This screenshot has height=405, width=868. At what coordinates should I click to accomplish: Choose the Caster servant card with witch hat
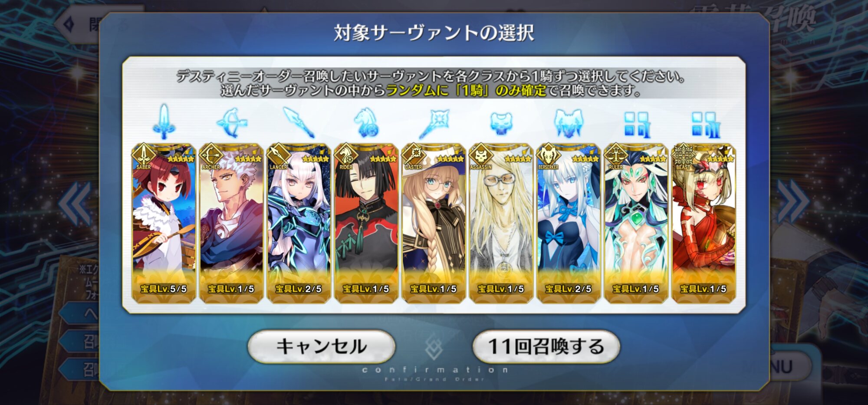pos(434,223)
